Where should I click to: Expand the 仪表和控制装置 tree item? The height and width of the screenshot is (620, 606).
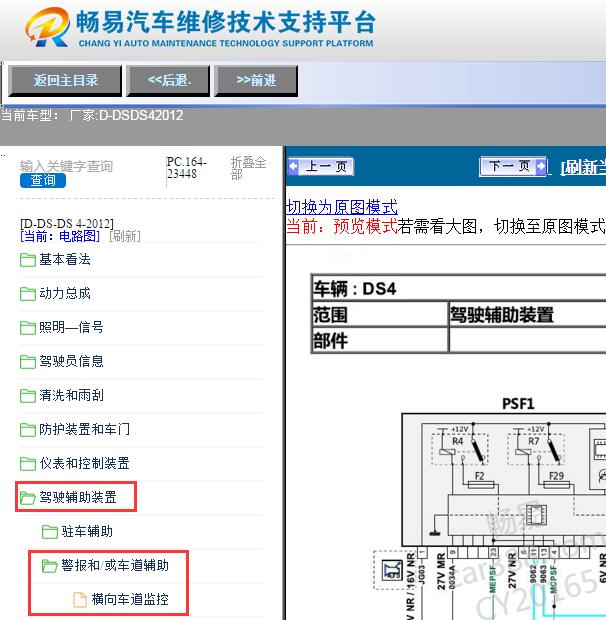[84, 463]
